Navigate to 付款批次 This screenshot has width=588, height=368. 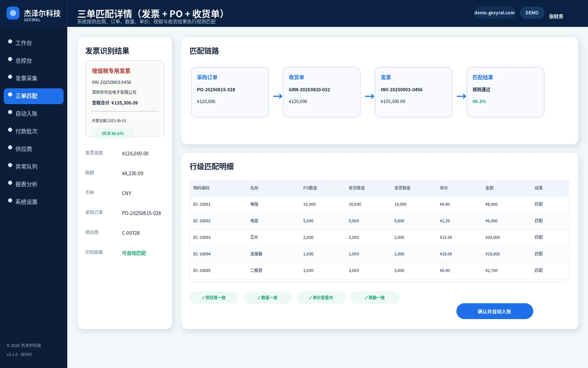coord(33,131)
